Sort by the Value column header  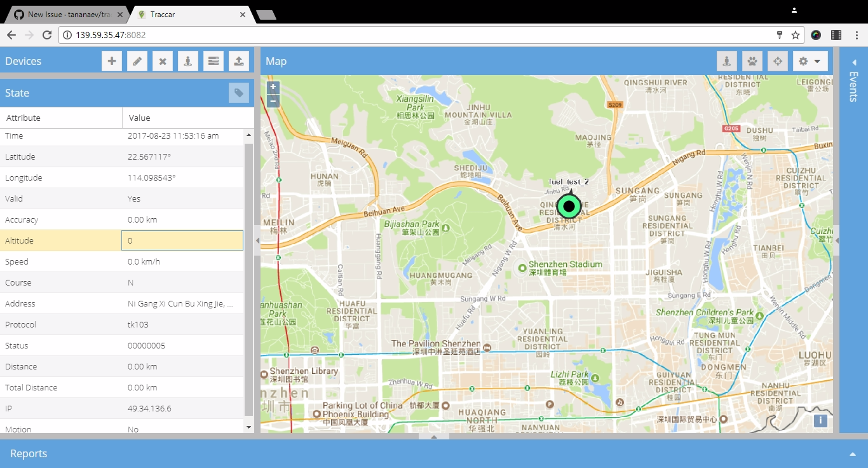[188, 118]
